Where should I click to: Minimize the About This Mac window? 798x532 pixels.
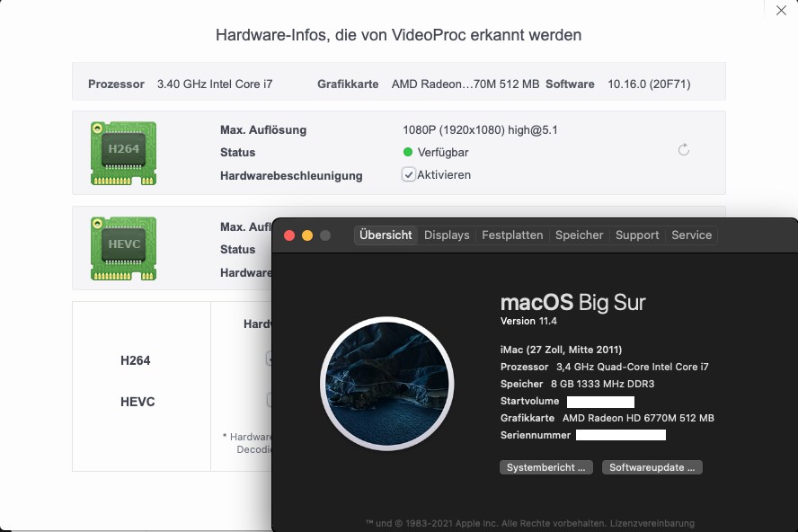[x=307, y=235]
